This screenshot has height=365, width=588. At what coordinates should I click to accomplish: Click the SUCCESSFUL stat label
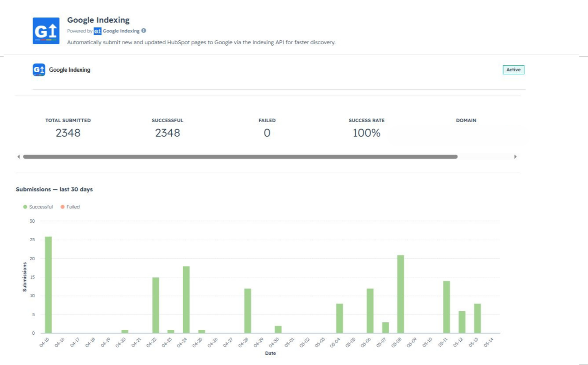click(x=168, y=121)
